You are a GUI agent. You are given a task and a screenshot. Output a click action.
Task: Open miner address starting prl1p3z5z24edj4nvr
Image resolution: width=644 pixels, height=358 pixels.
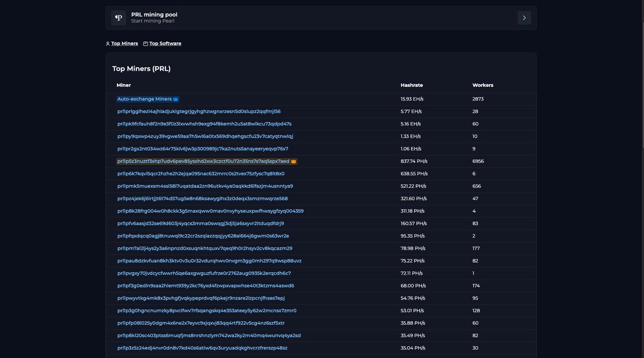202,348
